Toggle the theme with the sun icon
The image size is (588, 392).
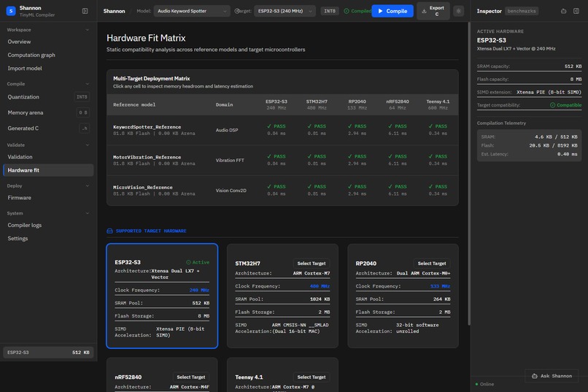(458, 11)
